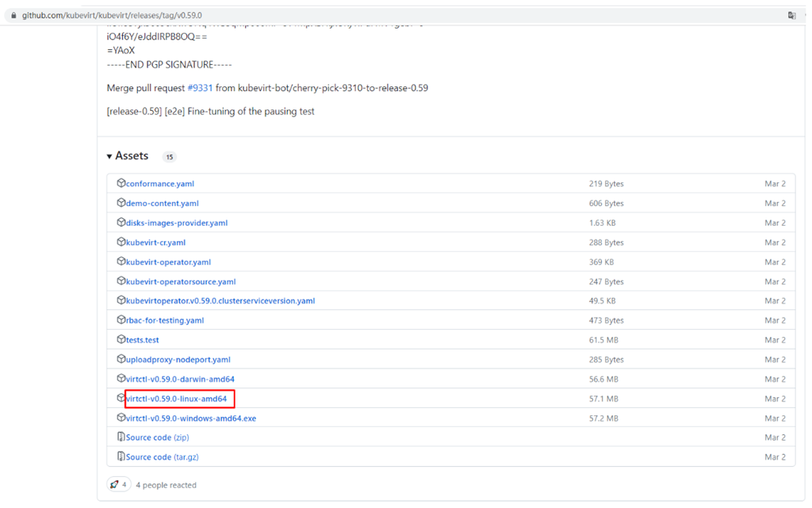Click the package icon beside kubevirt-operator.yaml
The width and height of the screenshot is (812, 508).
coord(121,262)
